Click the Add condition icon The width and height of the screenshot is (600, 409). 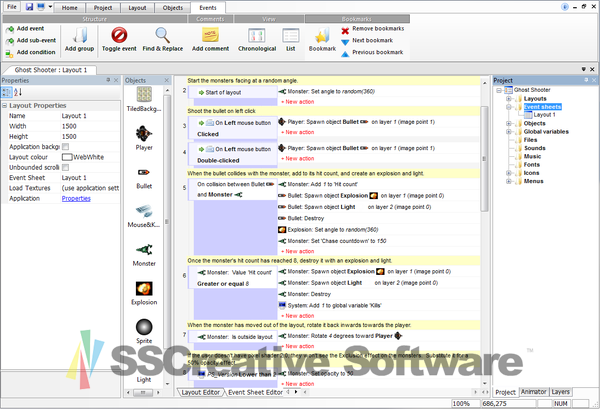10,54
